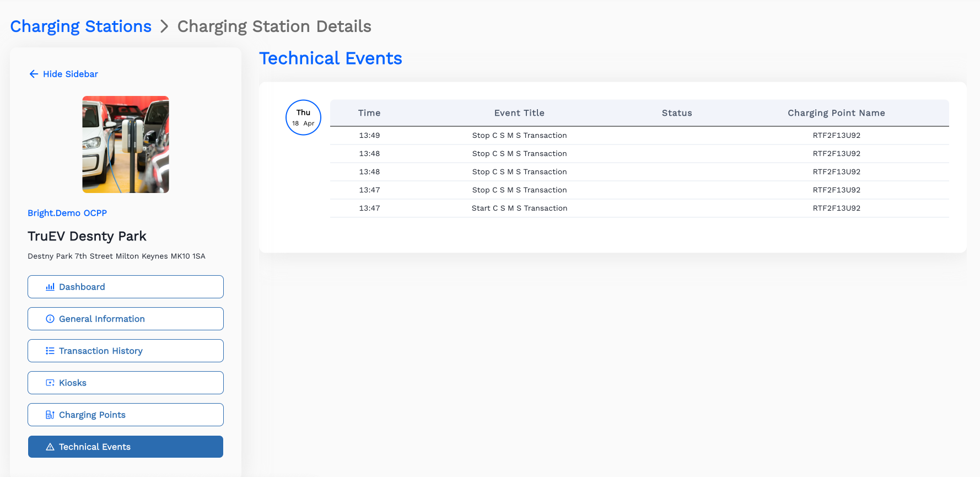Click the kiosk icon in sidebar

click(x=50, y=383)
